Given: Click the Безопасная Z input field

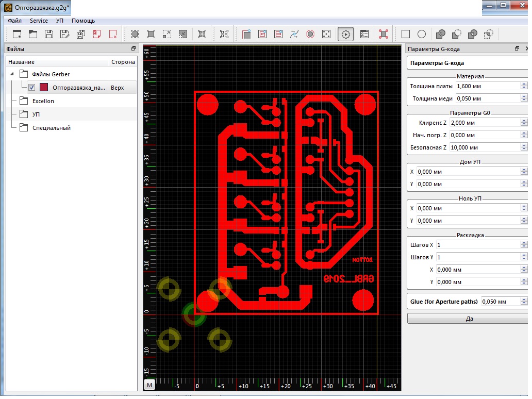Looking at the screenshot, I should tap(484, 147).
